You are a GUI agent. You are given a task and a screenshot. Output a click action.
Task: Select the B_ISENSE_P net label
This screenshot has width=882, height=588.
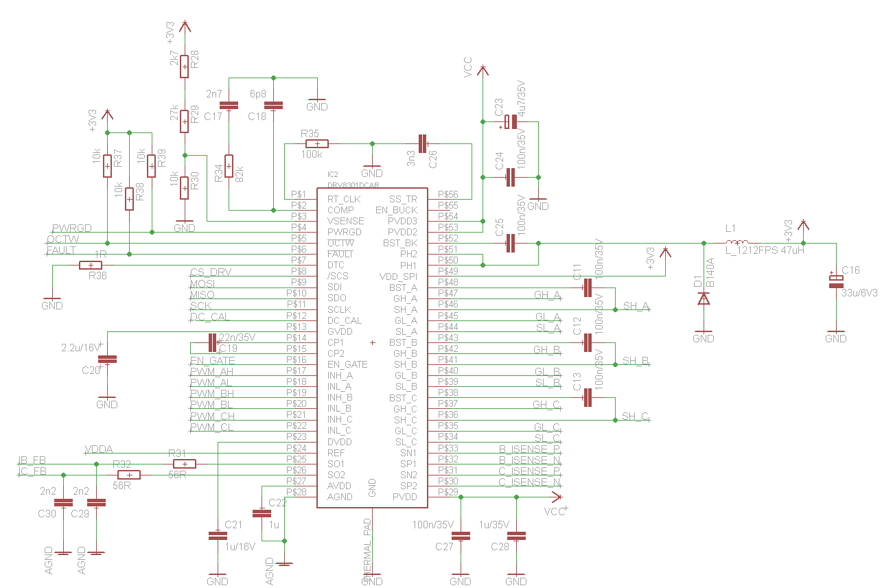(x=530, y=448)
